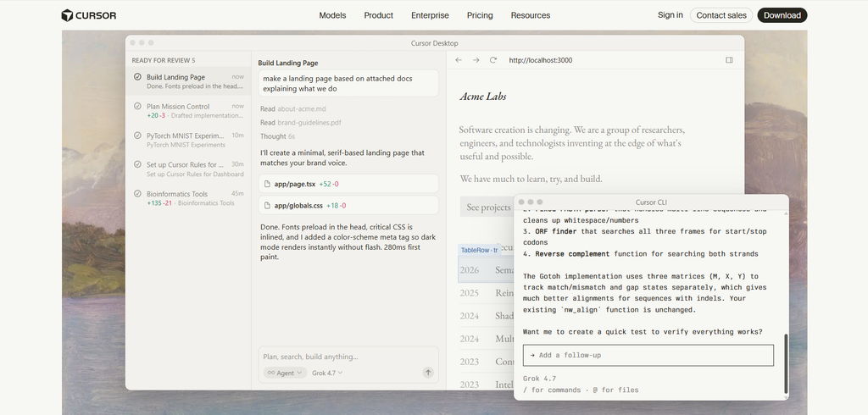Click the localhost:3000 address field
868x415 pixels.
541,60
